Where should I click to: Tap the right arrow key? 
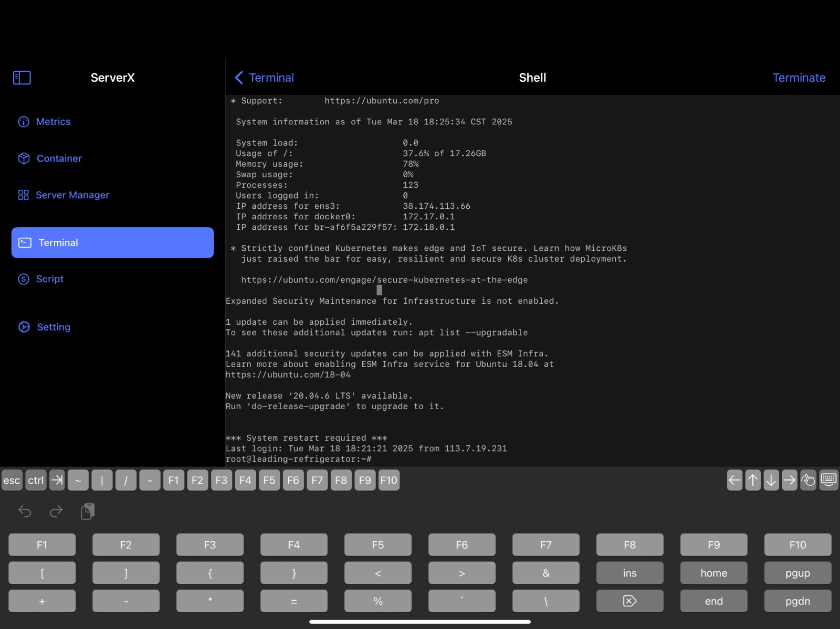(x=789, y=480)
